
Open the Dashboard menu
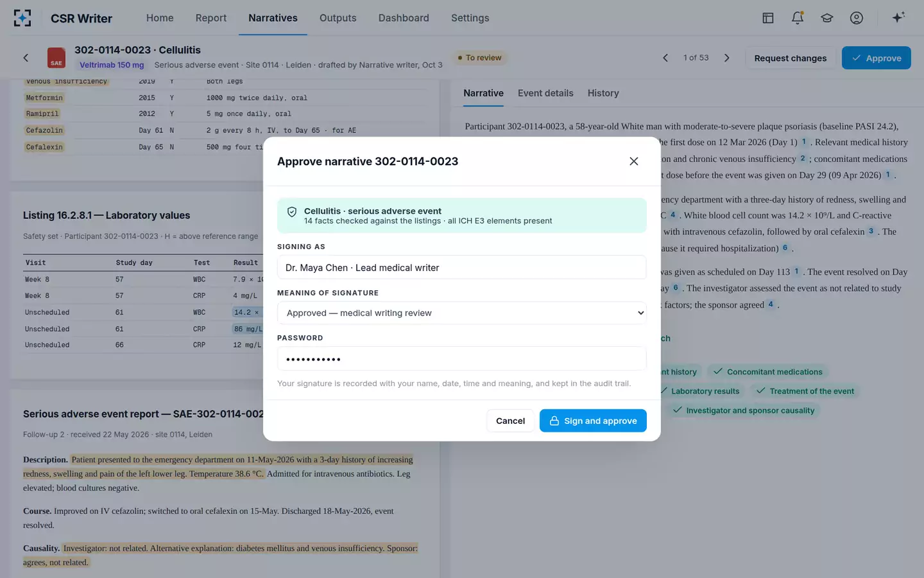[x=404, y=18]
